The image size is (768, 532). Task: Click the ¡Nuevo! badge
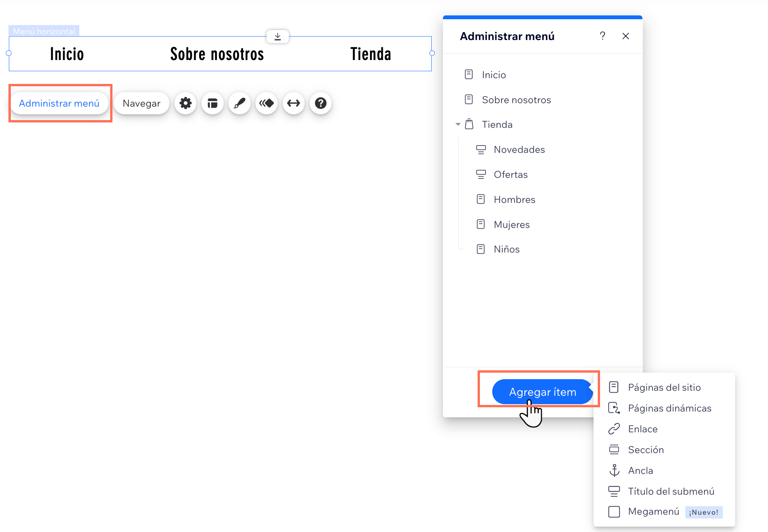coord(704,512)
